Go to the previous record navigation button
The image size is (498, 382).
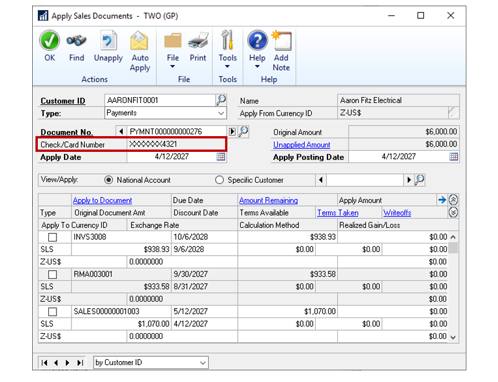[x=56, y=363]
